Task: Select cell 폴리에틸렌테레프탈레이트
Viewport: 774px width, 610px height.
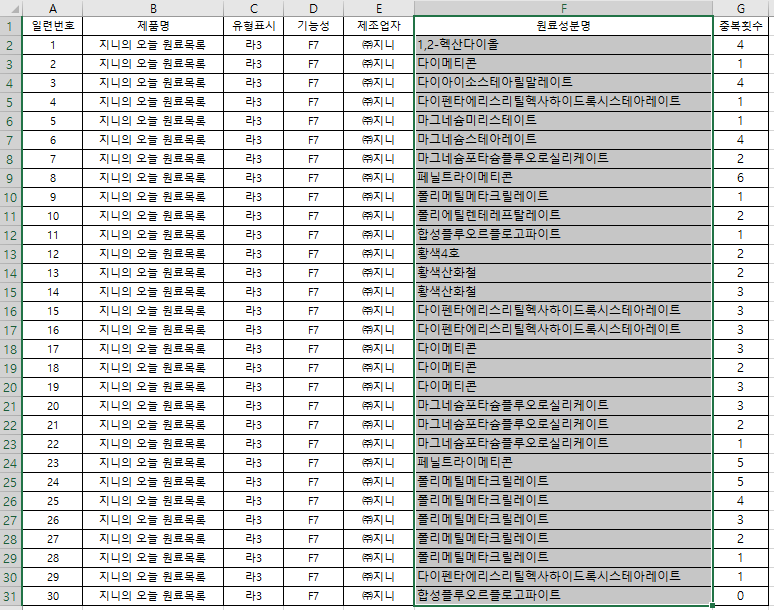Action: coord(564,216)
